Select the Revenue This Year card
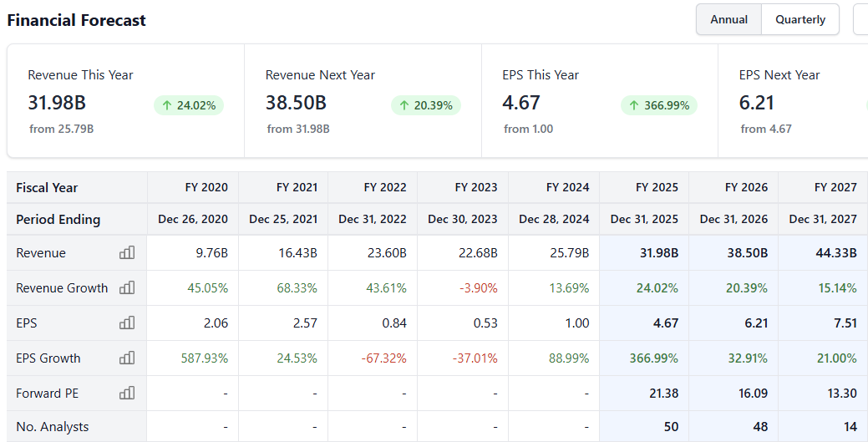 pos(125,101)
